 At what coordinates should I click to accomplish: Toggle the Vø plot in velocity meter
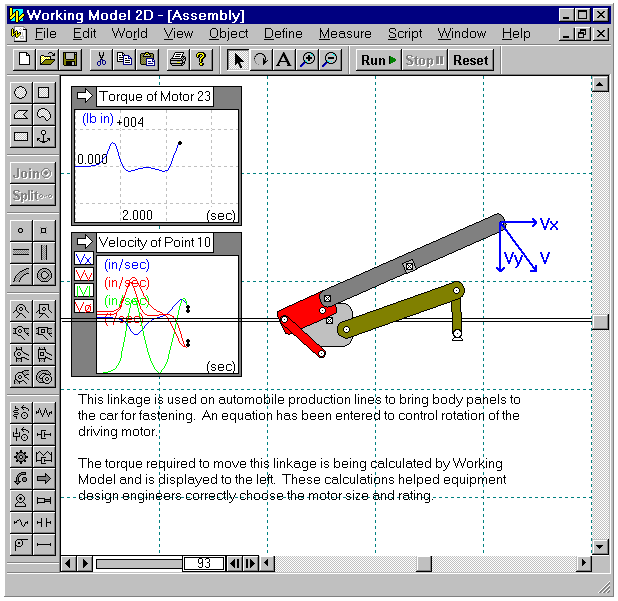[84, 306]
